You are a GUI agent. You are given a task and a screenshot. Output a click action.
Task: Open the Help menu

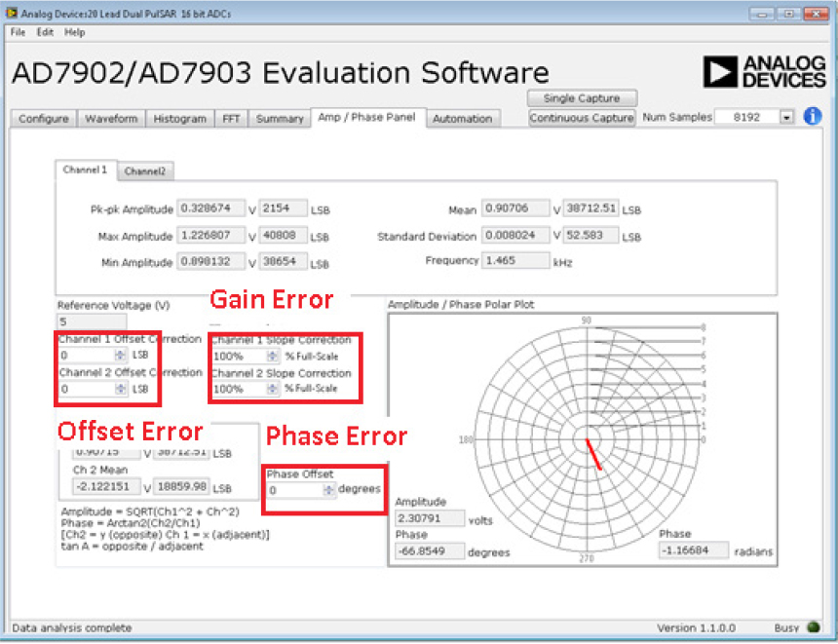75,32
